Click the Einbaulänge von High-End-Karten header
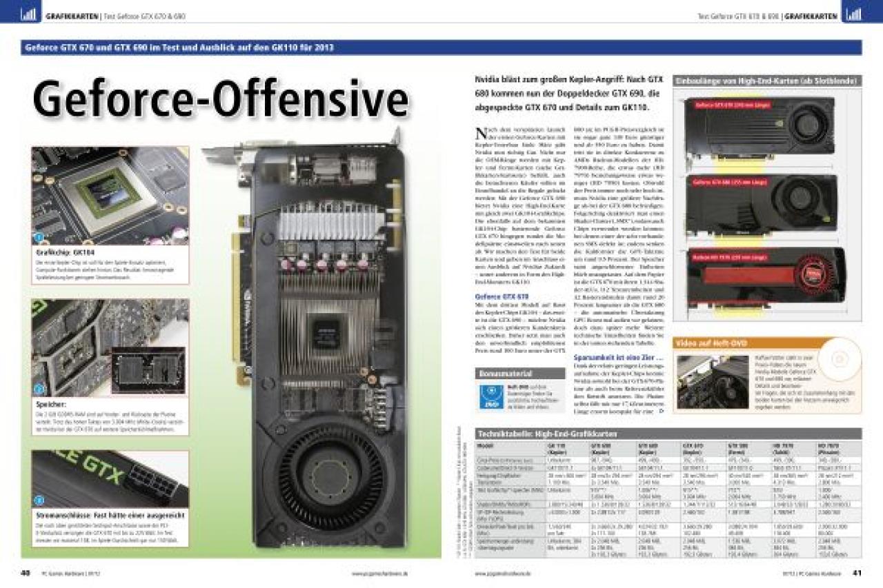Screen dimensions: 883x588 coord(767,80)
